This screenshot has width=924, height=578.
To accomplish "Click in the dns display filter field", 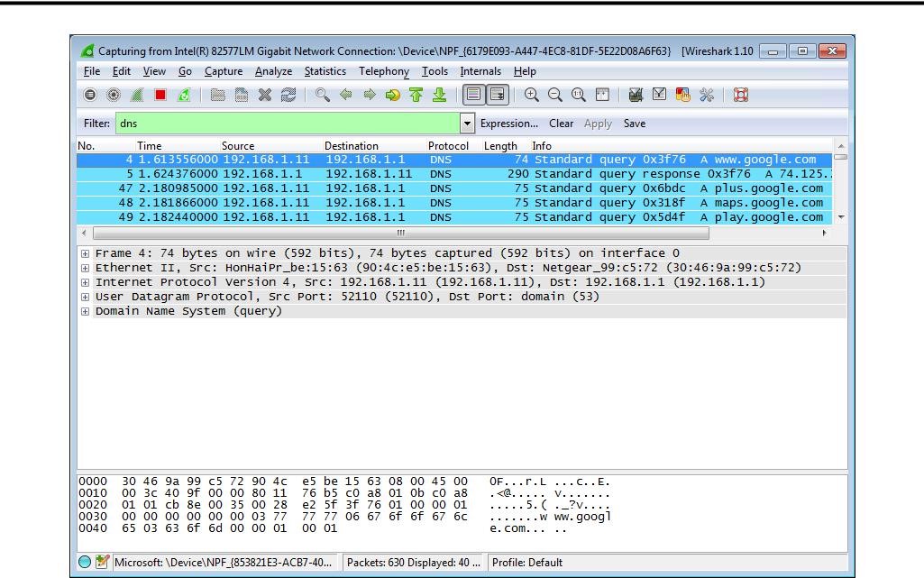I will [288, 124].
